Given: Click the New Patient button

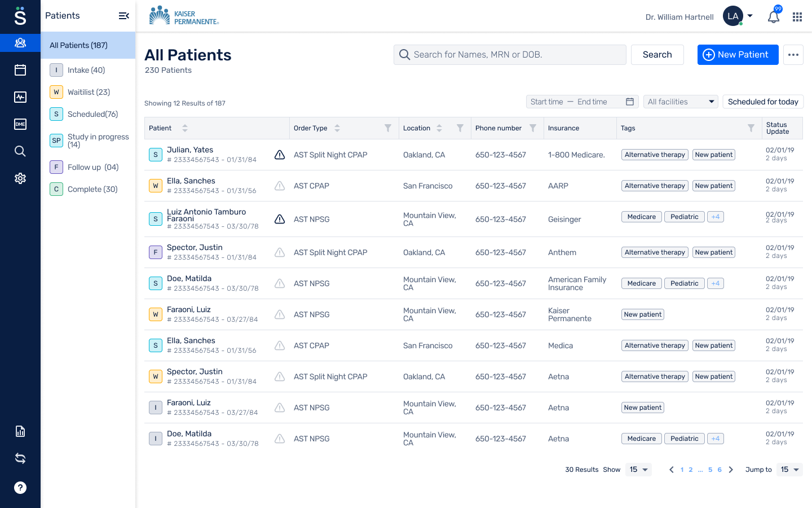Looking at the screenshot, I should 738,55.
